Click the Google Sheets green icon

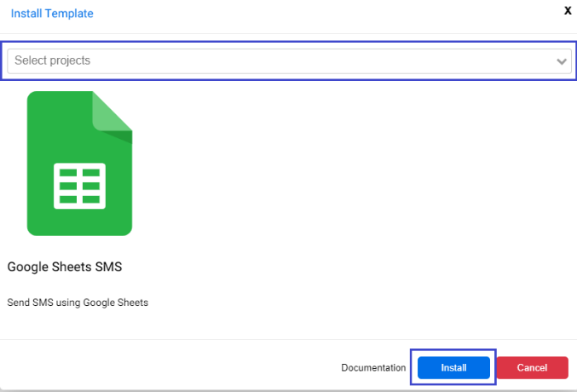(79, 164)
